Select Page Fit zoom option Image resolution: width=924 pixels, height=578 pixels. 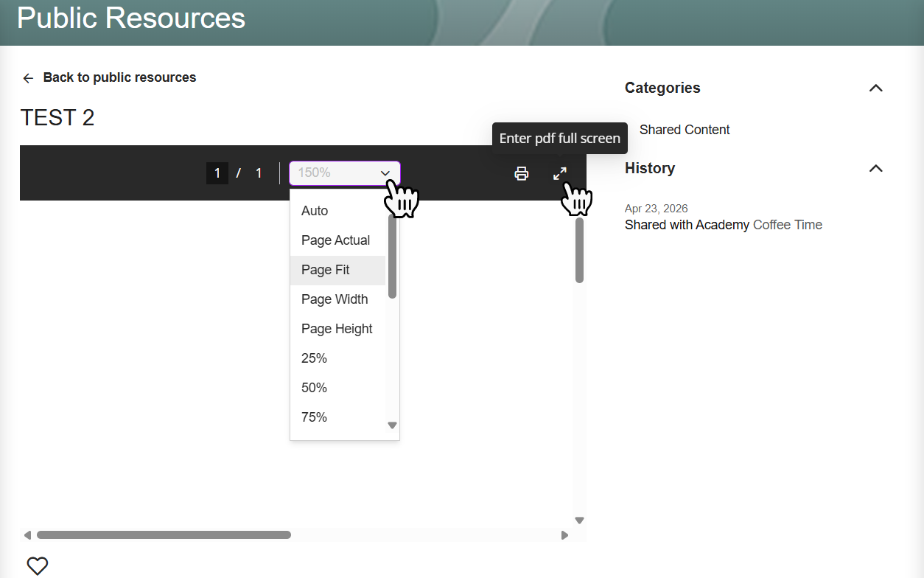coord(337,270)
